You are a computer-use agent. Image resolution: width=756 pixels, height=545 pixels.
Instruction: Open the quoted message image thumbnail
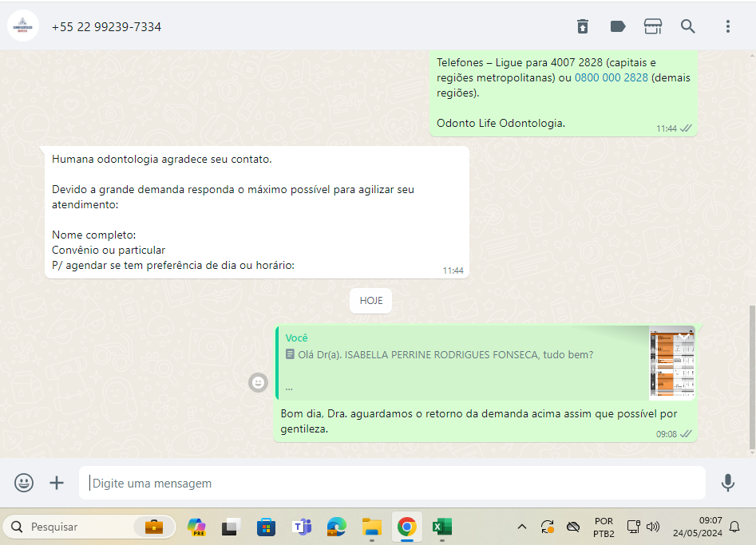coord(671,363)
